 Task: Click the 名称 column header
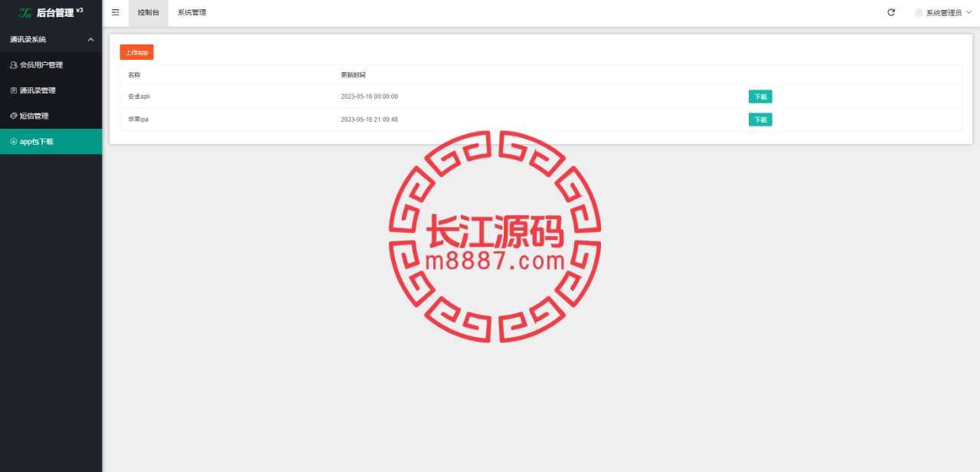click(x=135, y=75)
